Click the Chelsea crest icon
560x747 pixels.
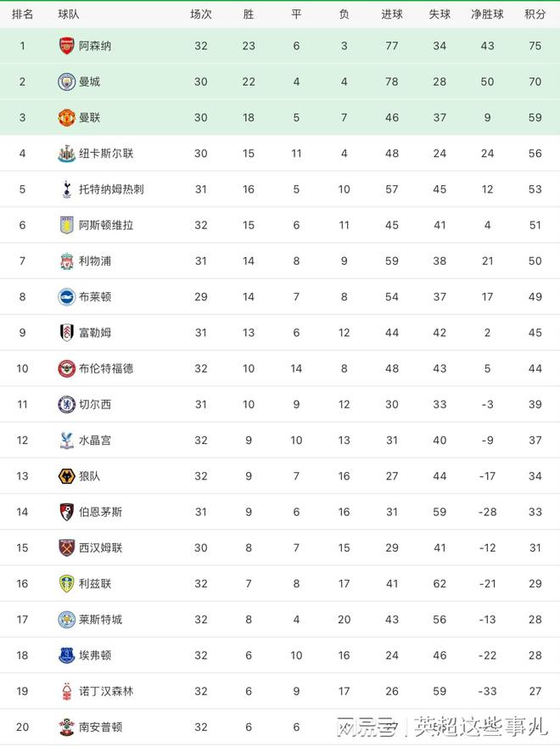pos(66,404)
